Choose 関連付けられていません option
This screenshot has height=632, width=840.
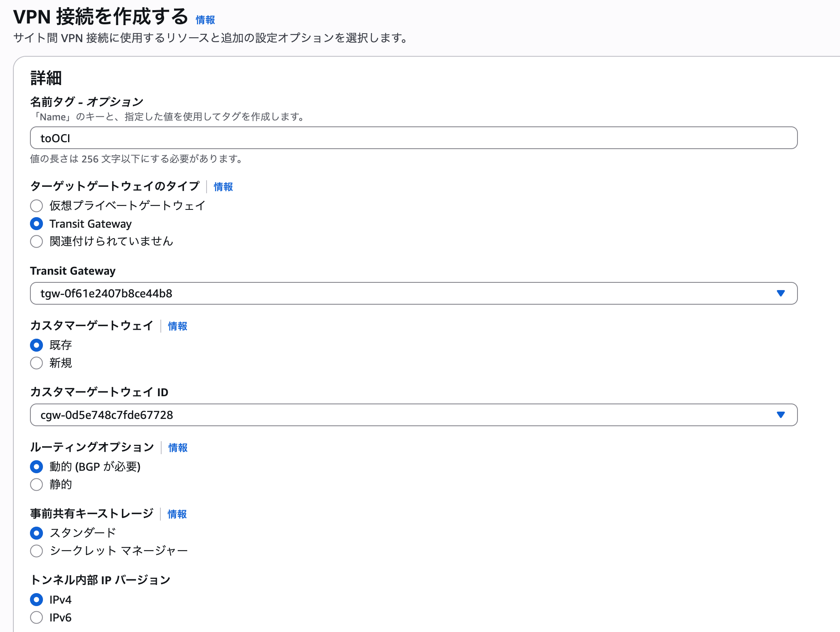pos(36,241)
